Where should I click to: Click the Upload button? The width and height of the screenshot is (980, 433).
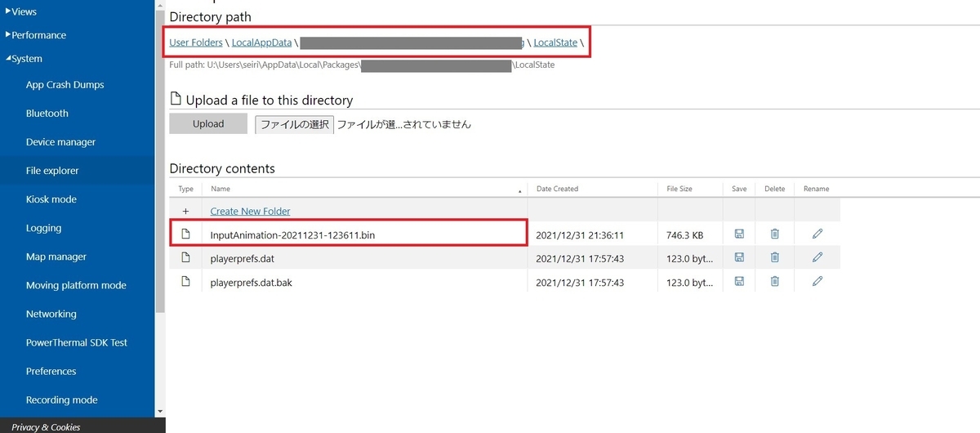coord(208,123)
